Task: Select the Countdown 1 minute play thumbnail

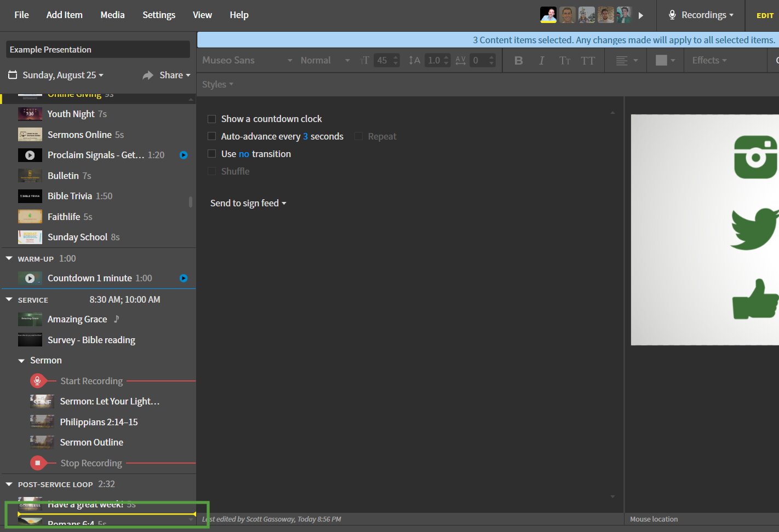Action: [30, 278]
